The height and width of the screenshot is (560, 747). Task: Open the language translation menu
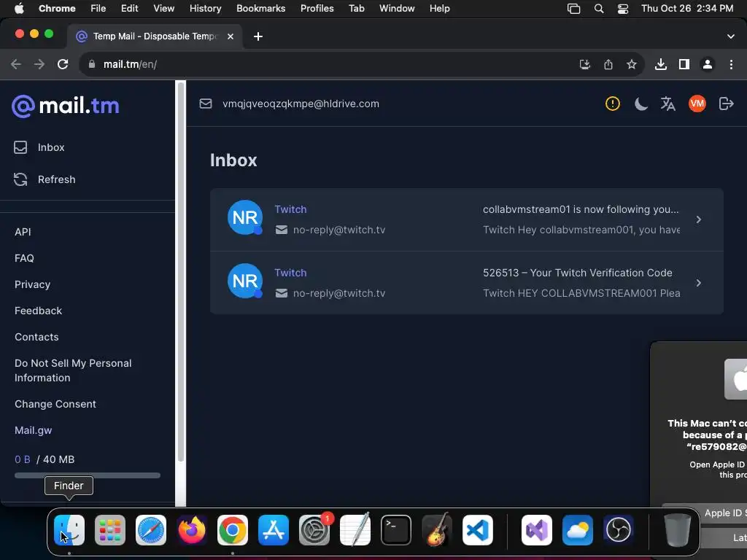coord(668,104)
